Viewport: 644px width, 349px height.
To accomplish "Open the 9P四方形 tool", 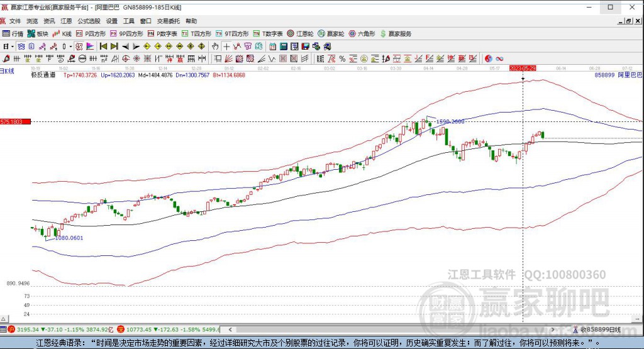I will (x=126, y=34).
